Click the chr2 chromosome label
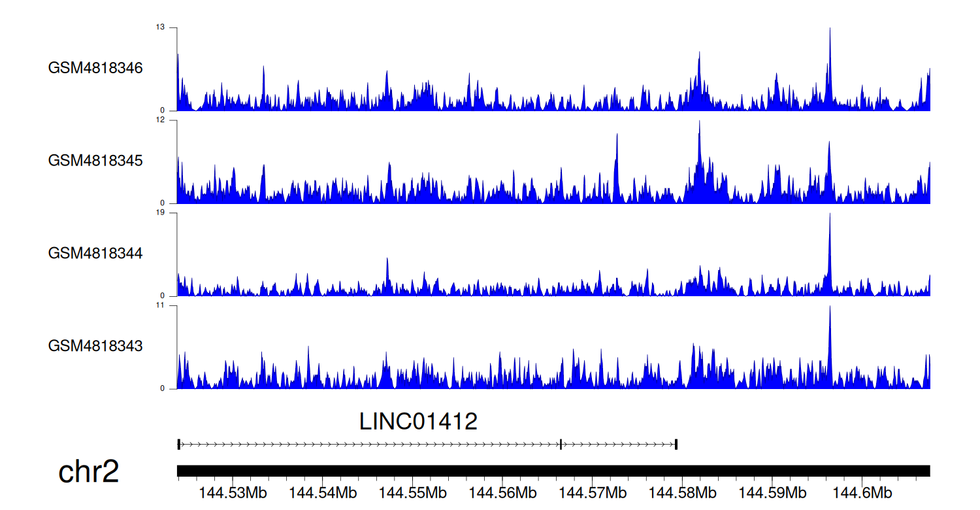This screenshot has height=510, width=980. [x=89, y=471]
